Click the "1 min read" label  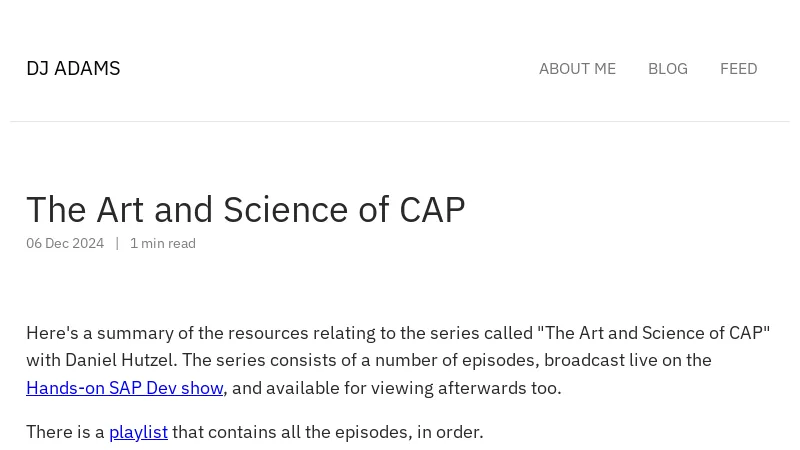tap(163, 243)
